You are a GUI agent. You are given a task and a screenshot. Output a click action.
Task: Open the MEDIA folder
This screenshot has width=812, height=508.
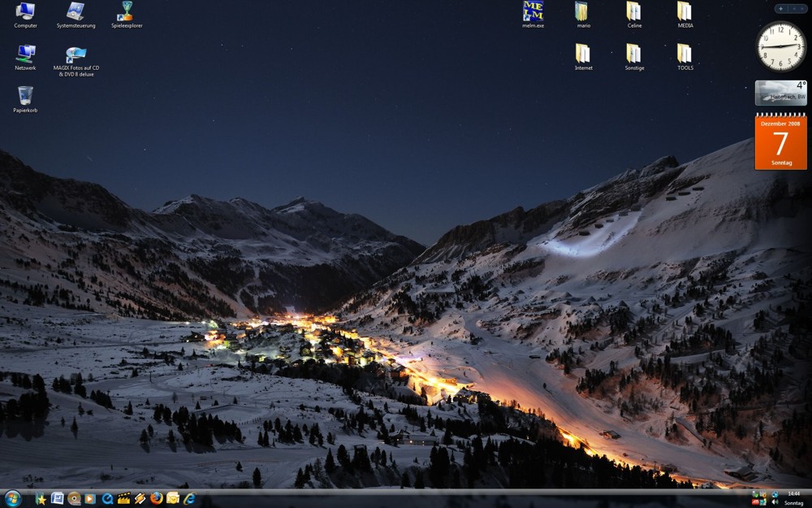pos(685,12)
